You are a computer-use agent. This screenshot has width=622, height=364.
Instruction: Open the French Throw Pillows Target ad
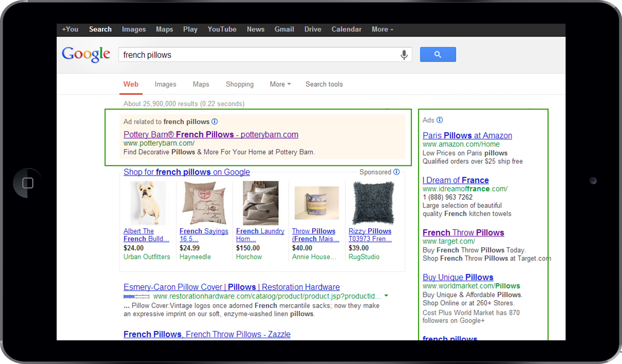[x=463, y=232]
